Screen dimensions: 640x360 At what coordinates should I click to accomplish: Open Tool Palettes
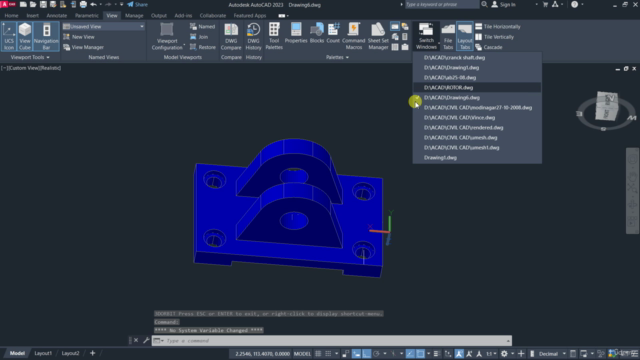point(274,36)
